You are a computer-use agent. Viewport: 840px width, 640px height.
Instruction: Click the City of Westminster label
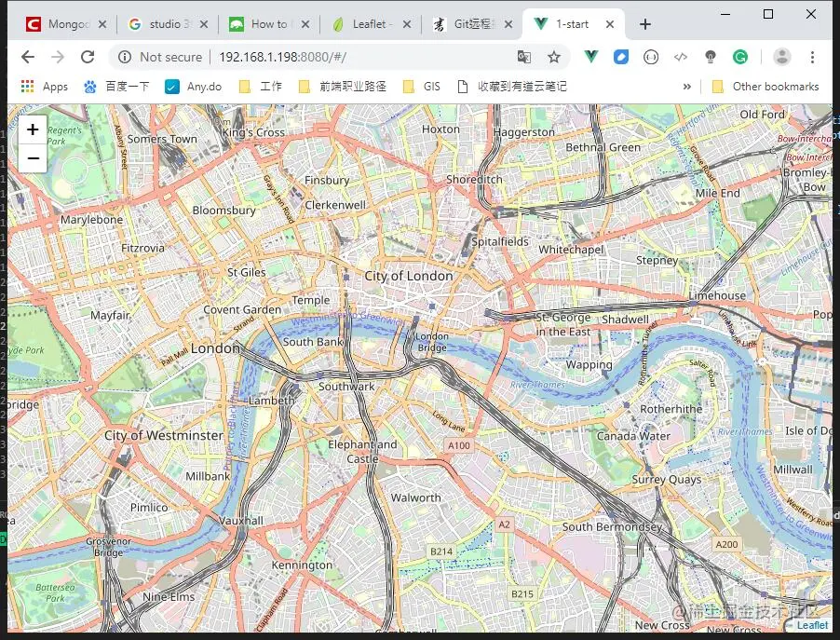click(164, 435)
